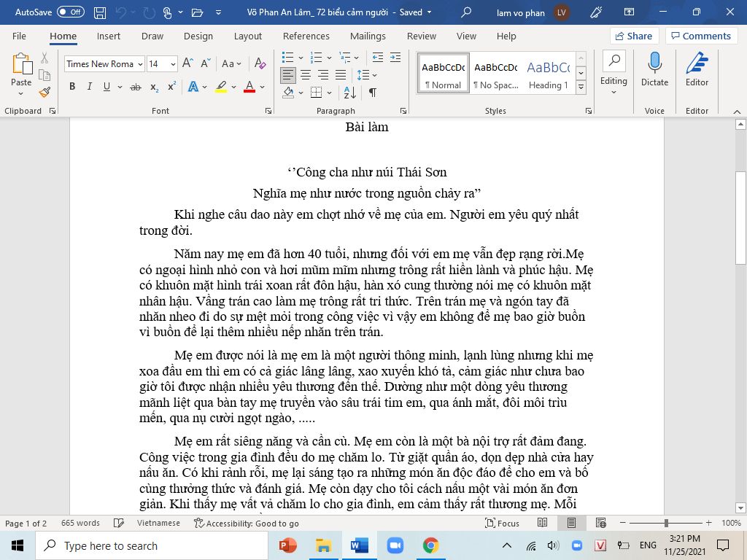Screen dimensions: 747x560
Task: Open the font color dropdown arrow
Action: [262, 87]
